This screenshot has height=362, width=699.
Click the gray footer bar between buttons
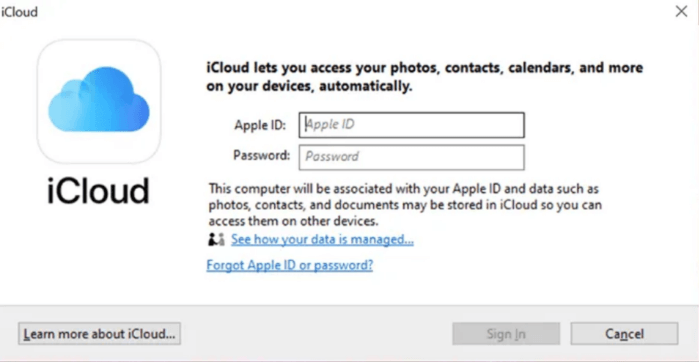click(317, 334)
